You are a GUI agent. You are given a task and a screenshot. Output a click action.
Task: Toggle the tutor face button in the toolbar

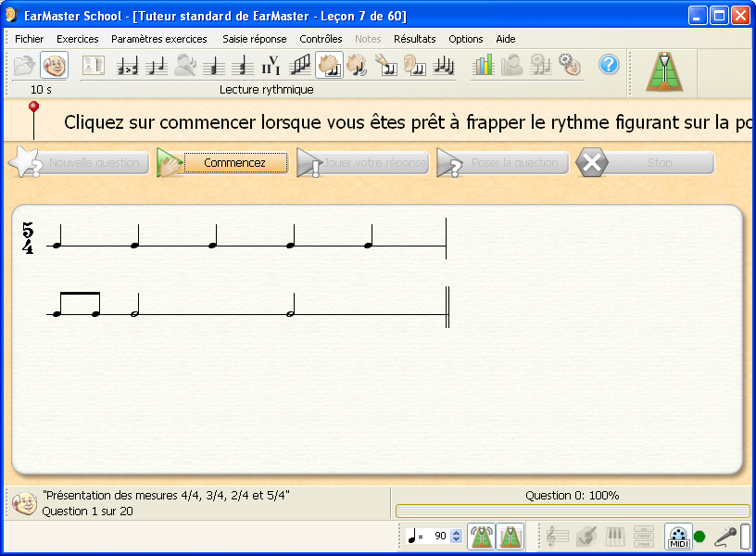54,65
